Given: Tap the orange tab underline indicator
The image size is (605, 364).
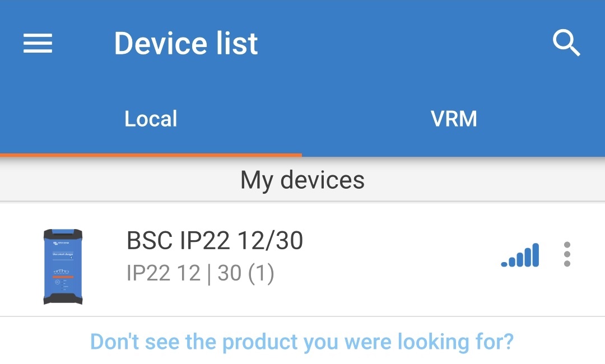Looking at the screenshot, I should click(x=150, y=153).
